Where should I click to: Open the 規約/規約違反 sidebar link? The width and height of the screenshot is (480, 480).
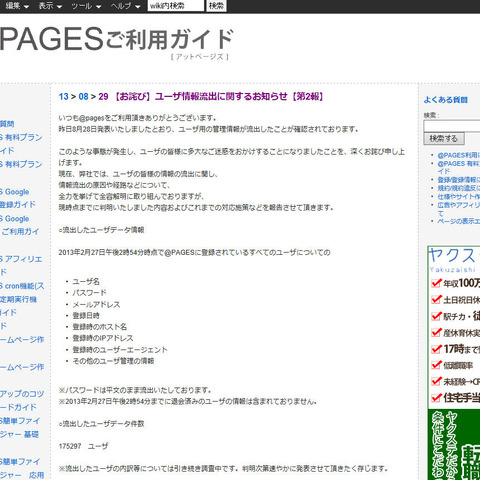[x=459, y=188]
